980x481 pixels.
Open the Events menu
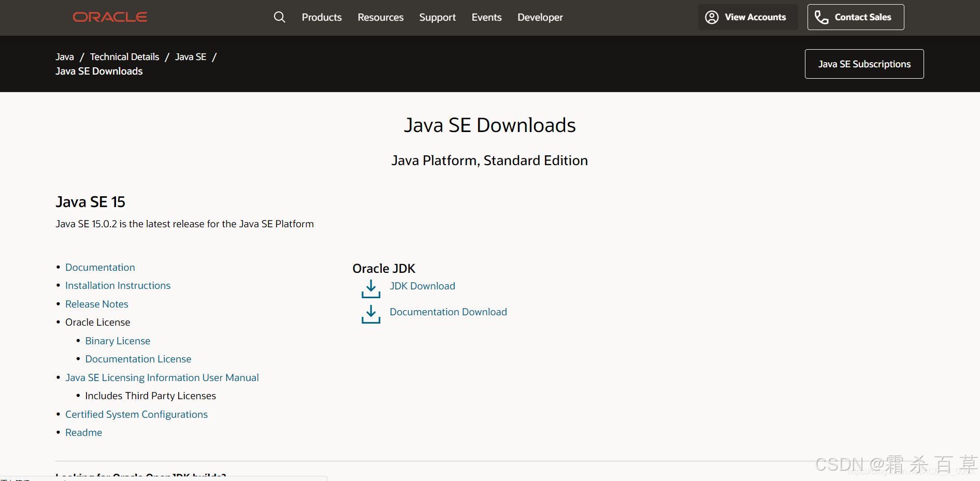487,17
